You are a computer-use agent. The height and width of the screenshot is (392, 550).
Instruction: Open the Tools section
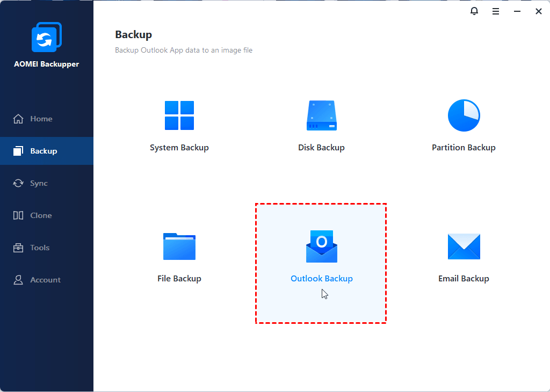[47, 248]
